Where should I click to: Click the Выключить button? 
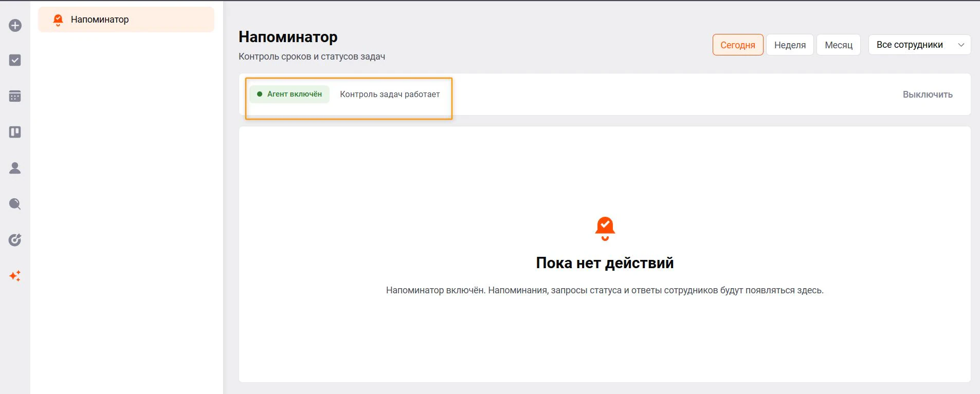click(928, 95)
